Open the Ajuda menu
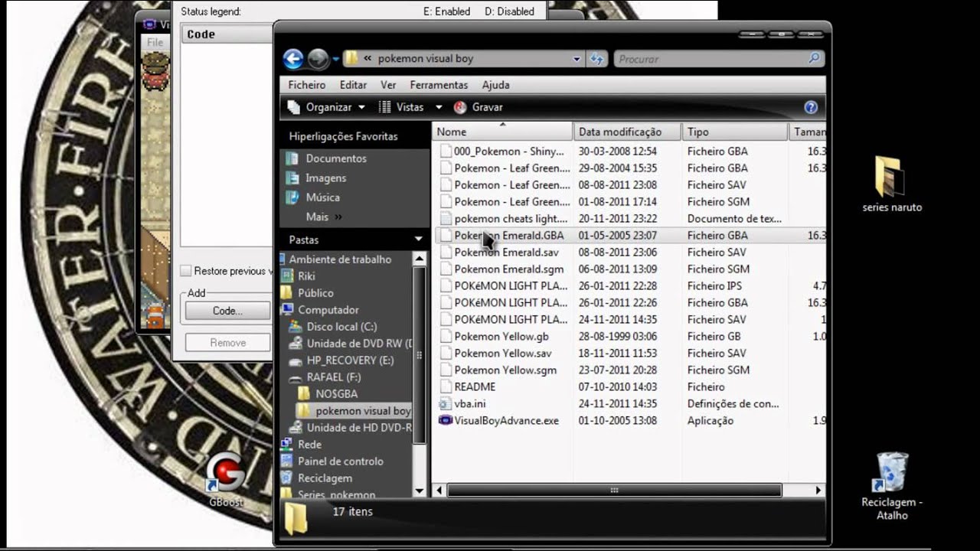The width and height of the screenshot is (980, 551). [x=496, y=85]
